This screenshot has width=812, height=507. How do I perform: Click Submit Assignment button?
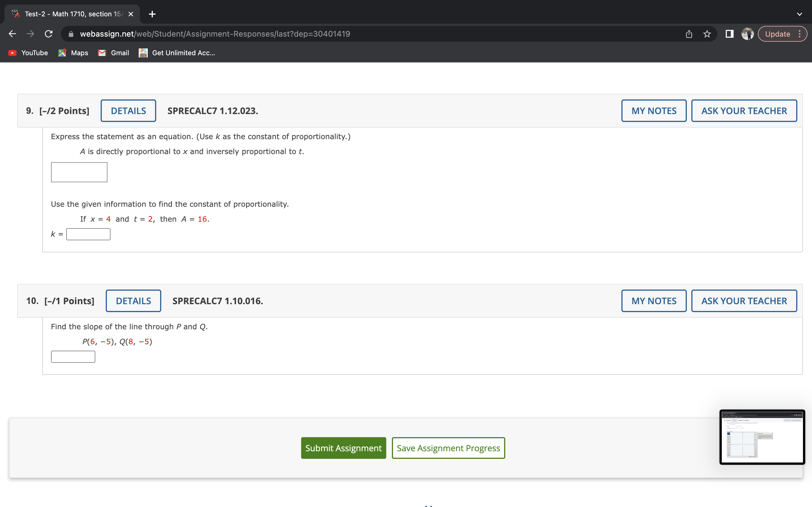tap(343, 448)
